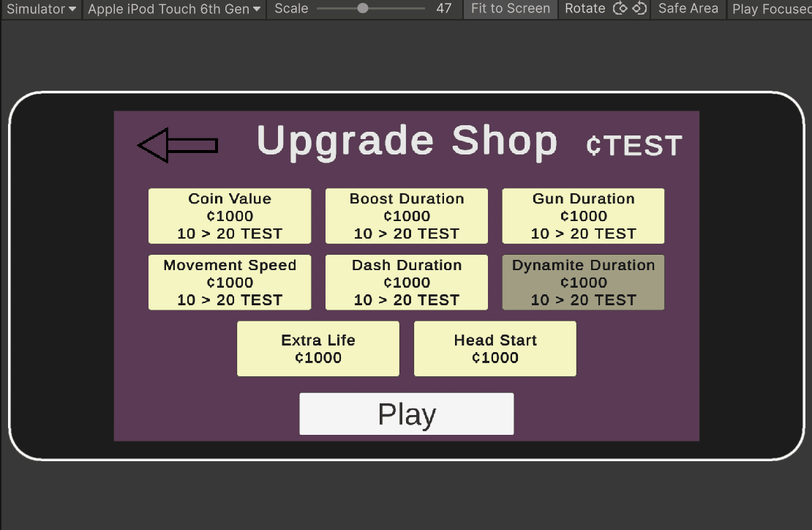
Task: Toggle Safe Area display
Action: click(688, 9)
